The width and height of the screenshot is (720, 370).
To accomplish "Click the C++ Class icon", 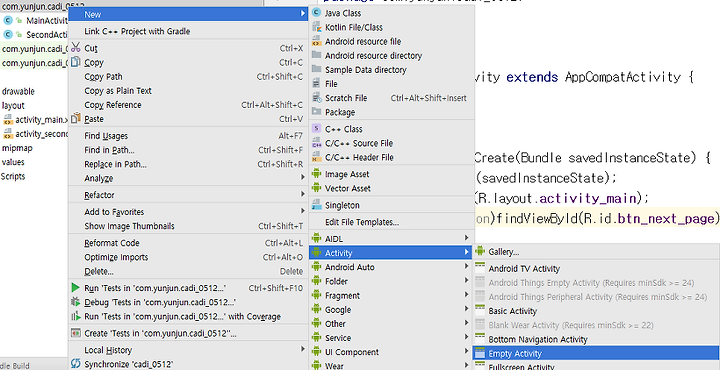I will coord(316,129).
